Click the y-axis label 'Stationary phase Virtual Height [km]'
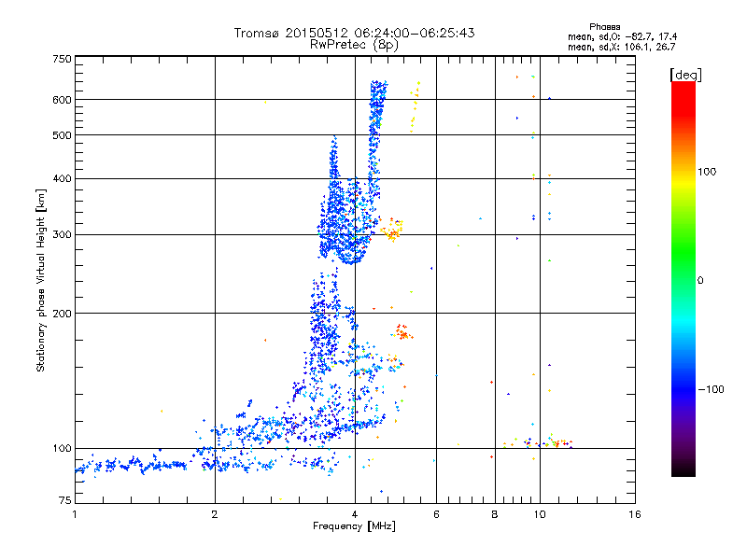The image size is (747, 560). (41, 281)
